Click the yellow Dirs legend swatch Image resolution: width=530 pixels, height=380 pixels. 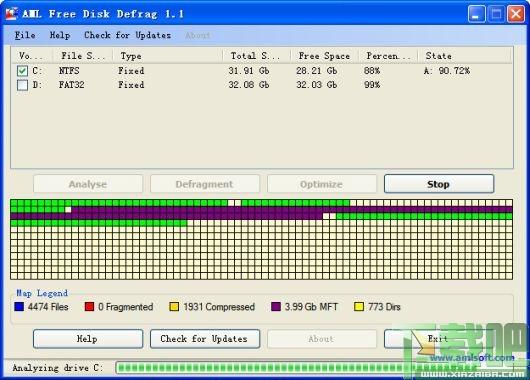click(x=359, y=307)
